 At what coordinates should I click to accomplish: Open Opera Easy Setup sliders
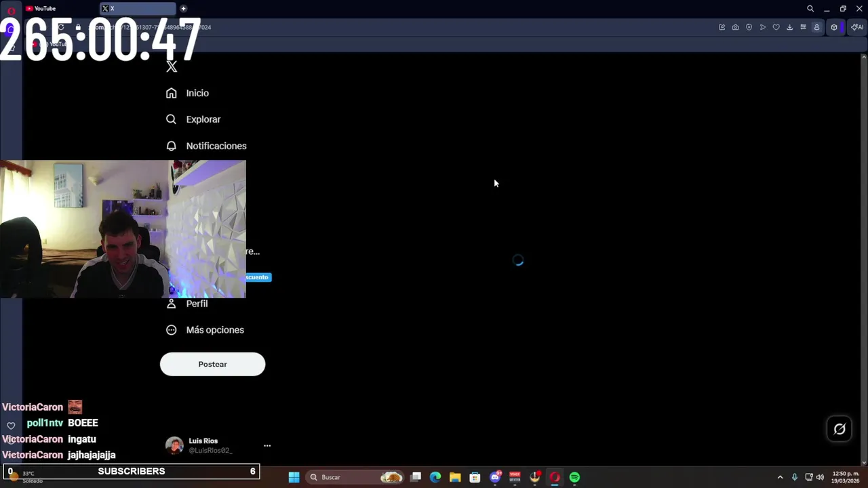point(803,27)
